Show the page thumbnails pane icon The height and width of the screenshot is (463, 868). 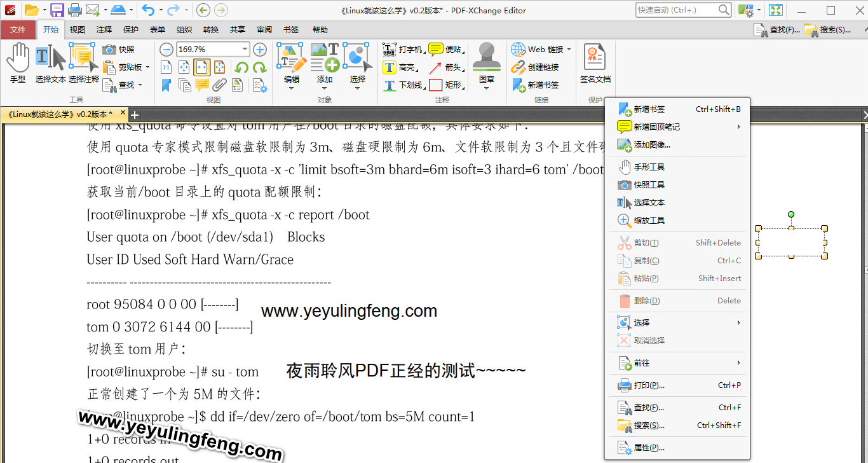[x=184, y=85]
